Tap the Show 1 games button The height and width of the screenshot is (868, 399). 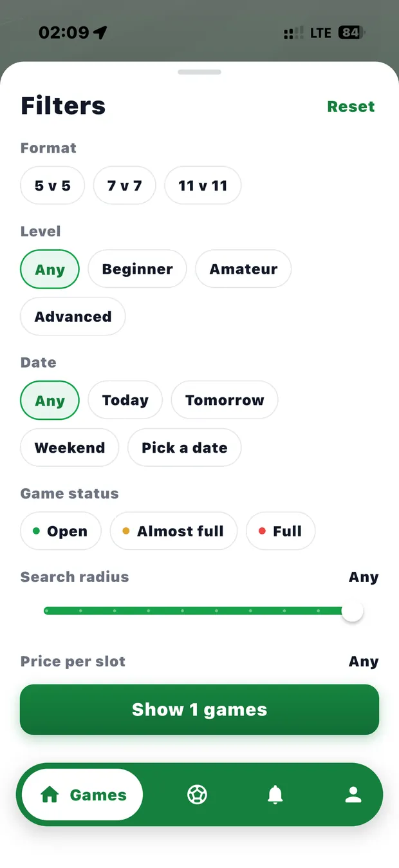tap(199, 710)
